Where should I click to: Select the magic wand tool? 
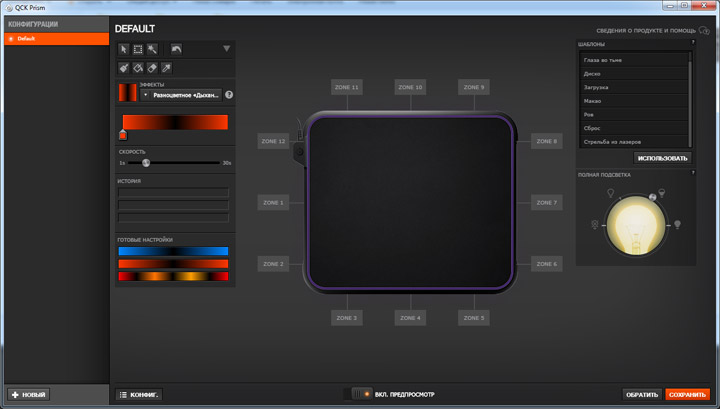coord(152,49)
